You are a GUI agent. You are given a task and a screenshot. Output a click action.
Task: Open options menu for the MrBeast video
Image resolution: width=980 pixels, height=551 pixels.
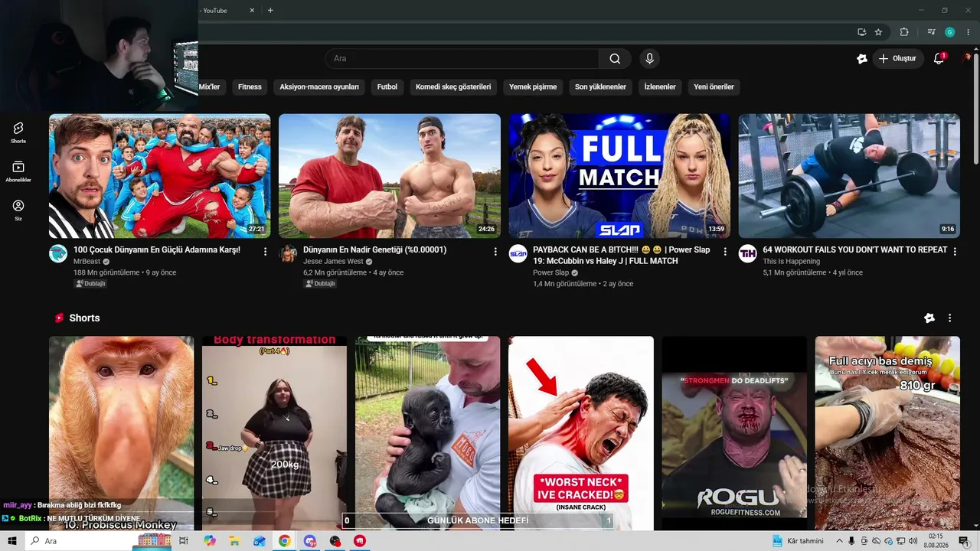point(265,251)
